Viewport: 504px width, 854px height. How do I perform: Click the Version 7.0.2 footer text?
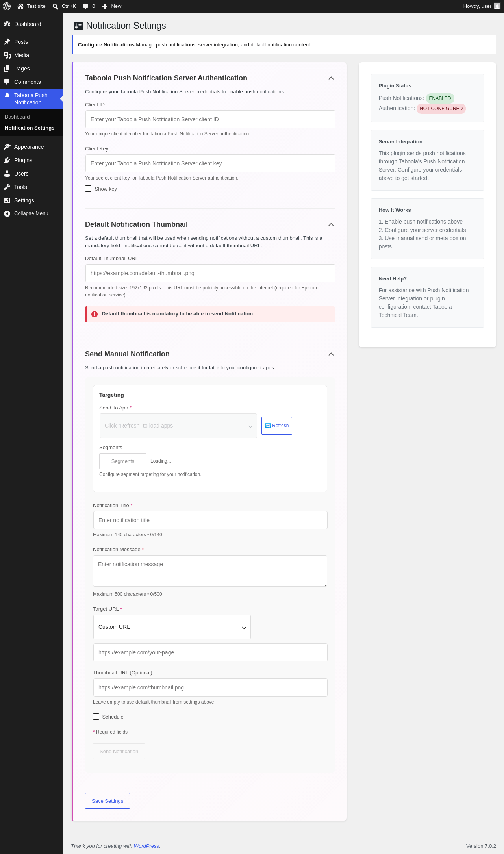[481, 846]
